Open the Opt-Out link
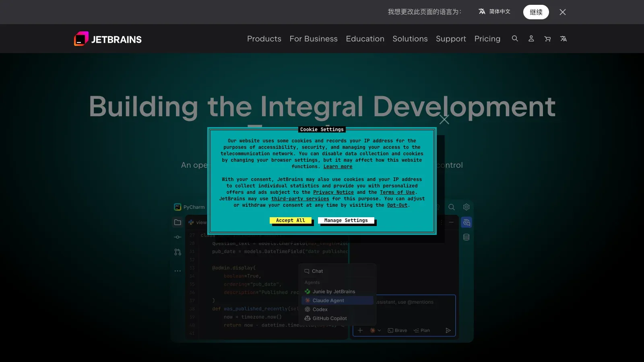This screenshot has height=362, width=644. tap(397, 205)
